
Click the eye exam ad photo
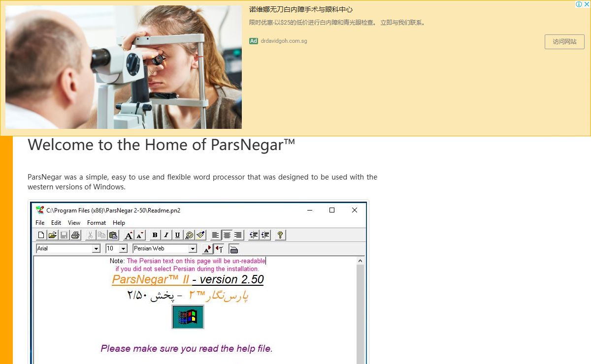pos(124,67)
